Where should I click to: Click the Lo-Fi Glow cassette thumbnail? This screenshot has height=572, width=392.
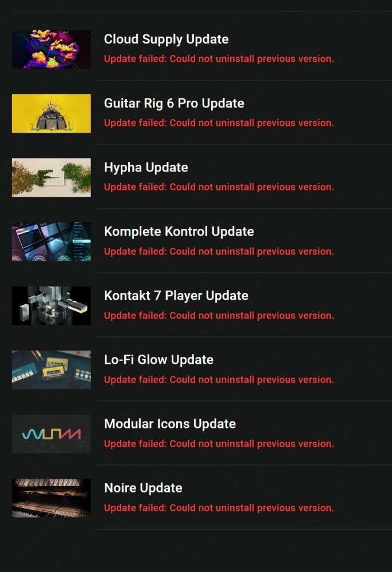51,370
